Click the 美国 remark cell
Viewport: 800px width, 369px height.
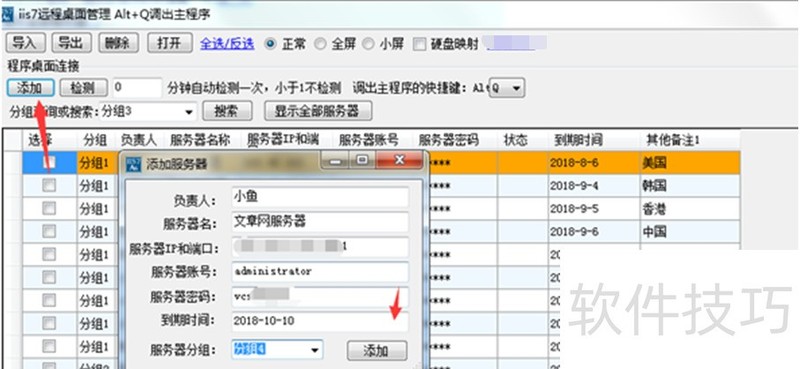point(690,163)
